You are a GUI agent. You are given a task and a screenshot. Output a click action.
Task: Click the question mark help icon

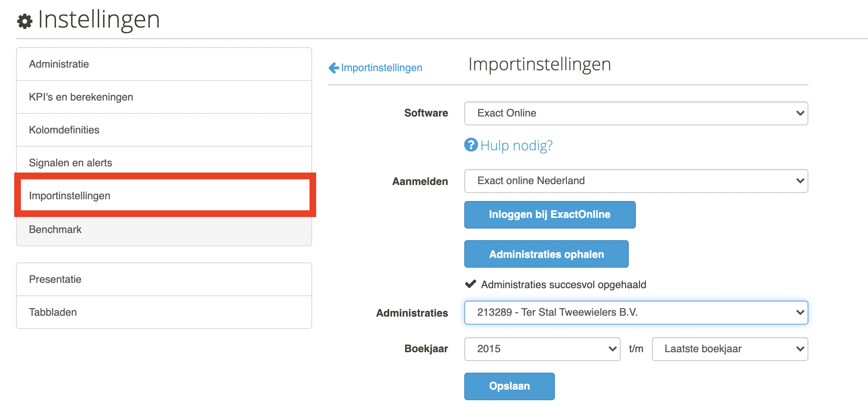coord(471,145)
